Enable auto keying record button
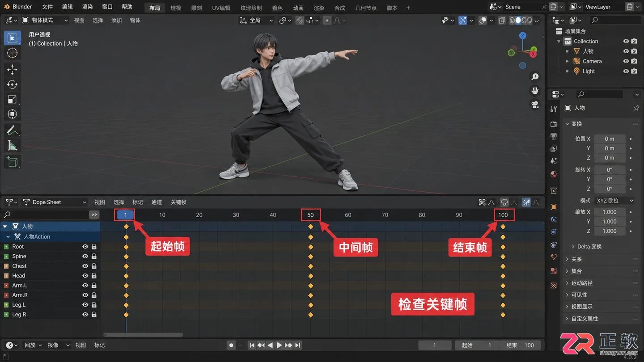The height and width of the screenshot is (362, 644). tap(231, 345)
